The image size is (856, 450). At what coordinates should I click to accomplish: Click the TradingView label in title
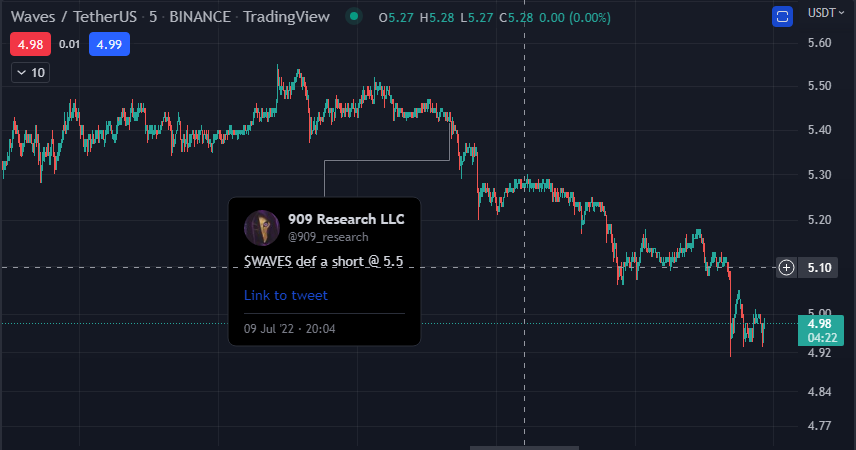286,17
